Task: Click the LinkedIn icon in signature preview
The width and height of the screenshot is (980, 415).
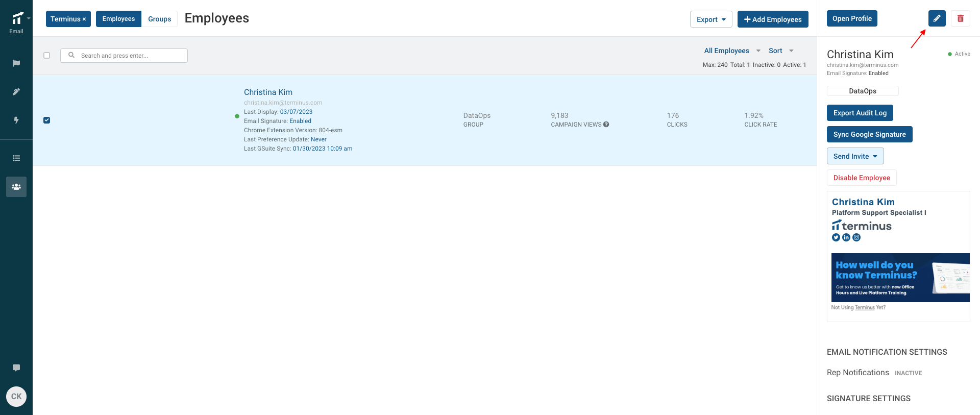Action: (846, 237)
